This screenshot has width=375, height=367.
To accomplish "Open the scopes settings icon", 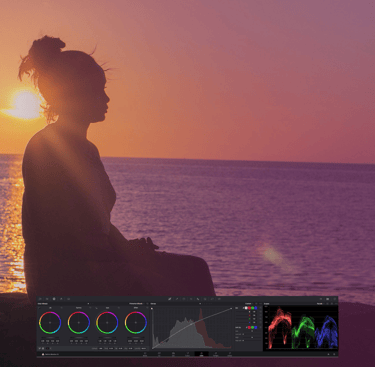I will [x=332, y=304].
